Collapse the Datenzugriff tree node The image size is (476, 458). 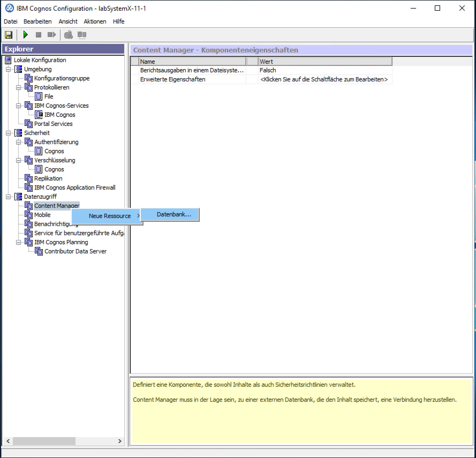pos(8,197)
